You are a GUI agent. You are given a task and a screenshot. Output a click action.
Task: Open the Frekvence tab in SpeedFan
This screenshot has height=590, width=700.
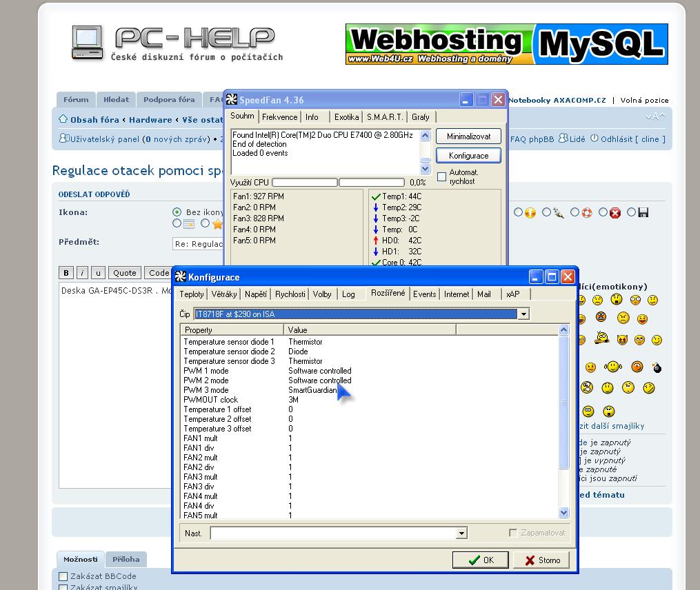click(279, 117)
